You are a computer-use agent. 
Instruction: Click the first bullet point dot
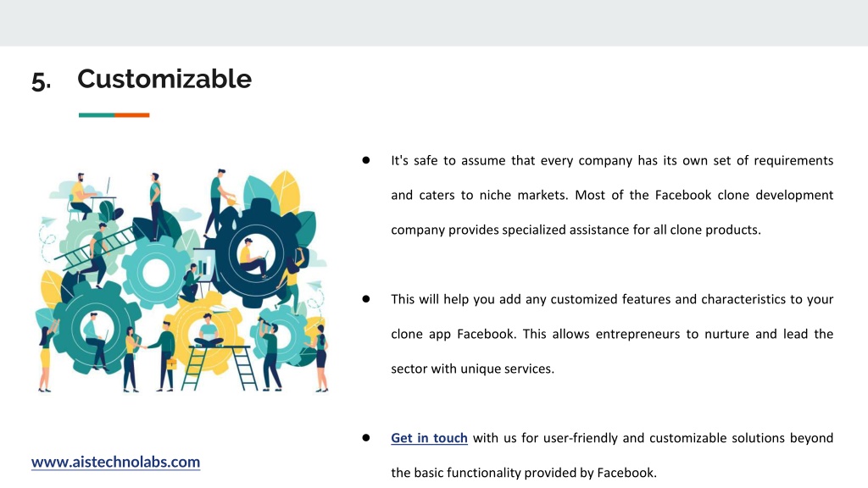point(366,160)
